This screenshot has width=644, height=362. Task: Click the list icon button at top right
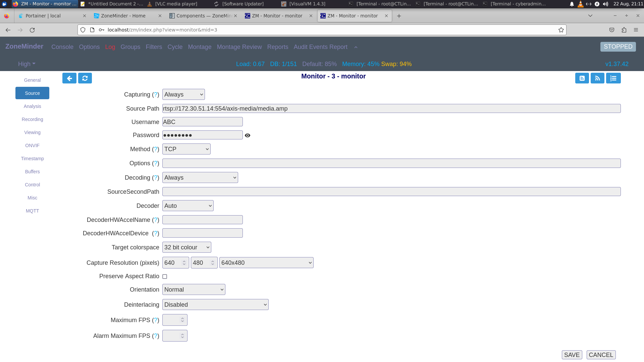613,78
